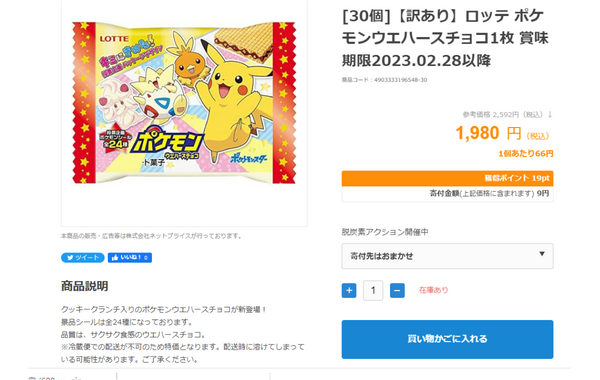Image resolution: width=600 pixels, height=380 pixels.
Task: Click the 寄付金額 9円 donation info row
Action: click(447, 194)
